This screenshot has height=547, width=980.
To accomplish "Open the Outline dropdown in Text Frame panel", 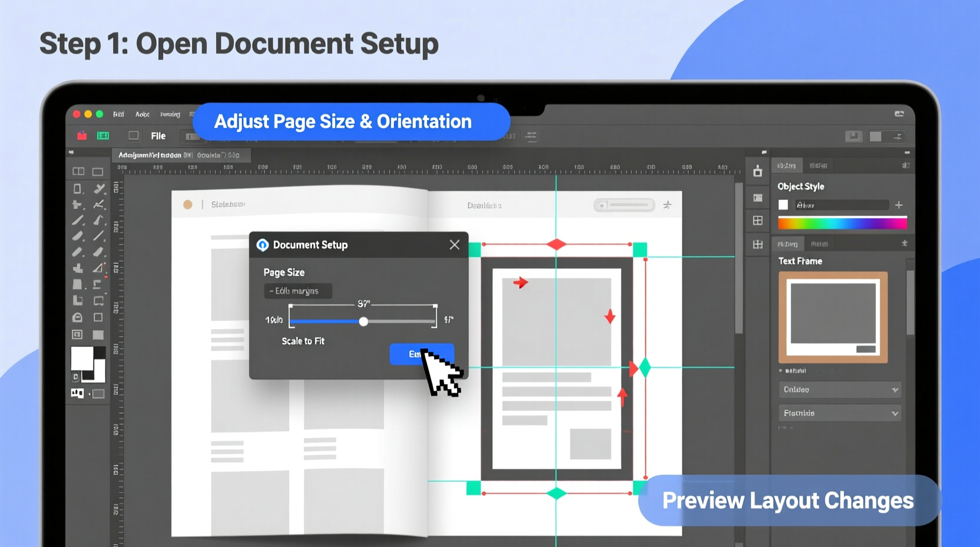I will [x=839, y=390].
